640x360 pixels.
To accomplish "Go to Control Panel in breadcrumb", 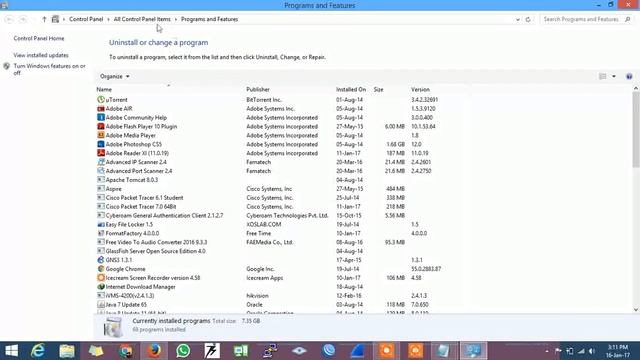I will pyautogui.click(x=86, y=19).
